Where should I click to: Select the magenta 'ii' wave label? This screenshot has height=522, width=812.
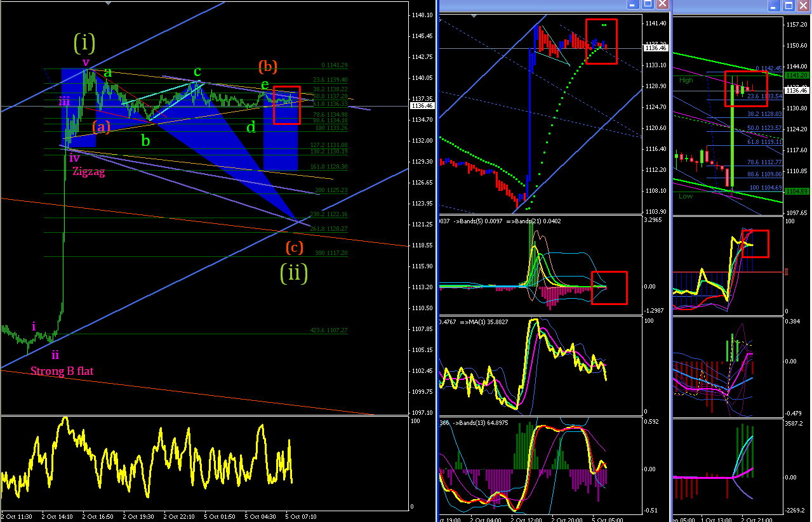[55, 355]
